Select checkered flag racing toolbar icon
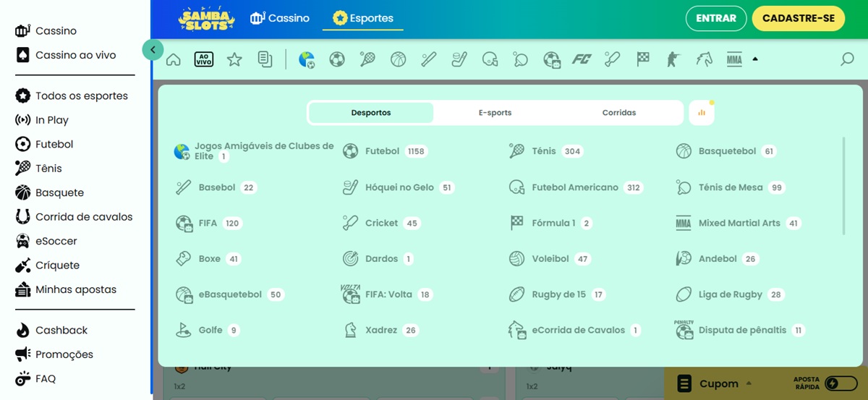The width and height of the screenshot is (868, 400). pos(643,59)
